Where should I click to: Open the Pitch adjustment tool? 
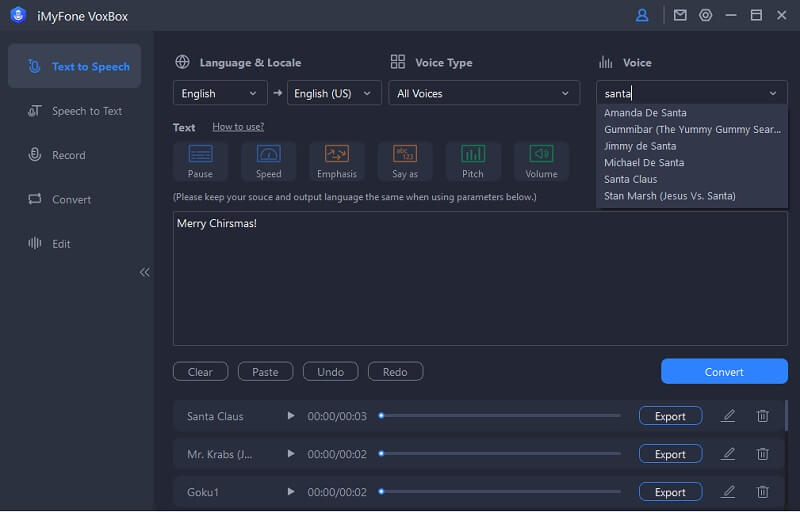pyautogui.click(x=473, y=161)
